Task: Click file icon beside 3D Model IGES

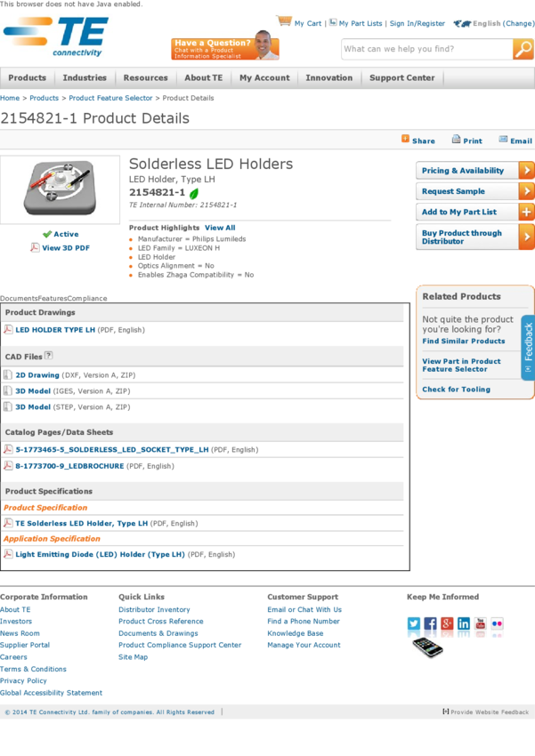Action: (8, 390)
